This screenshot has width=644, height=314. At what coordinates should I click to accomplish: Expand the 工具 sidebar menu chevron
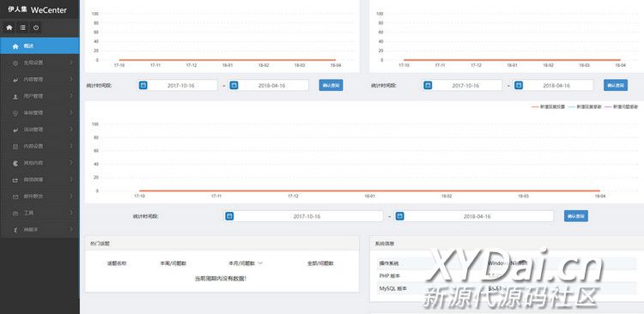71,213
